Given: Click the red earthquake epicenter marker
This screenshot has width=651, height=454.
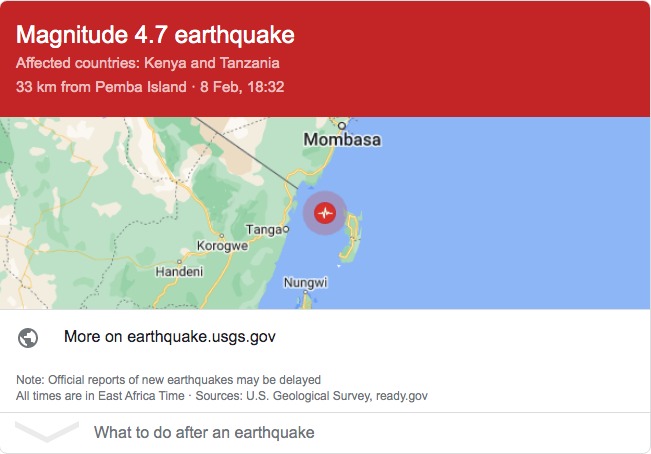Looking at the screenshot, I should click(x=325, y=213).
